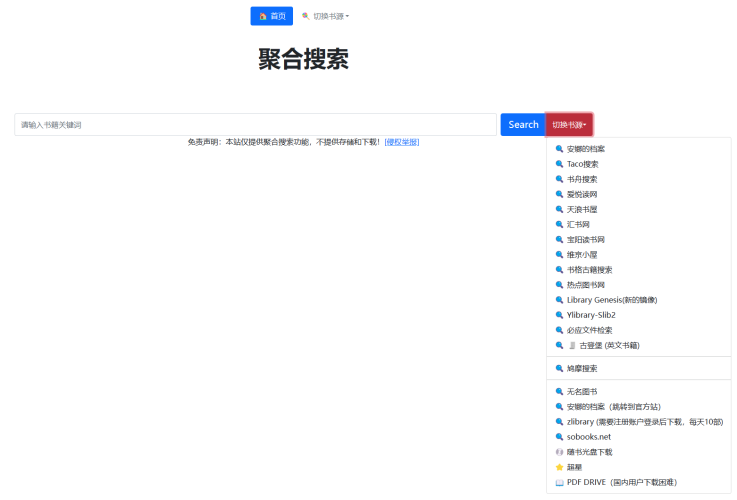Click the magnifier icon next to Taco搜索
737x500 pixels.
click(x=559, y=164)
